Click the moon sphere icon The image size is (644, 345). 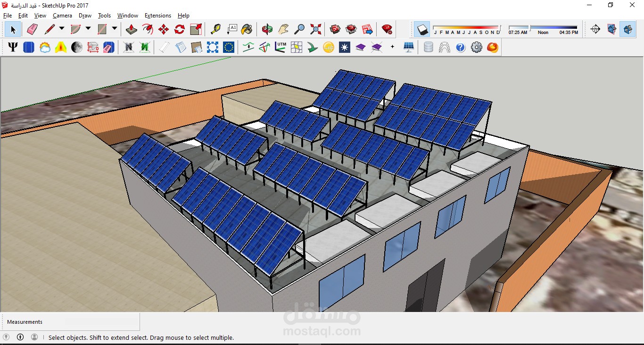click(77, 47)
